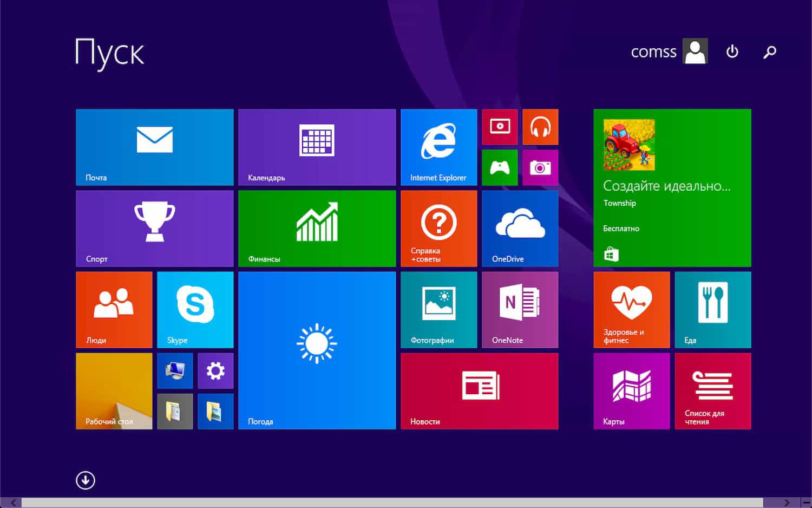The height and width of the screenshot is (508, 812).
Task: Open the comss account menu
Action: point(669,51)
